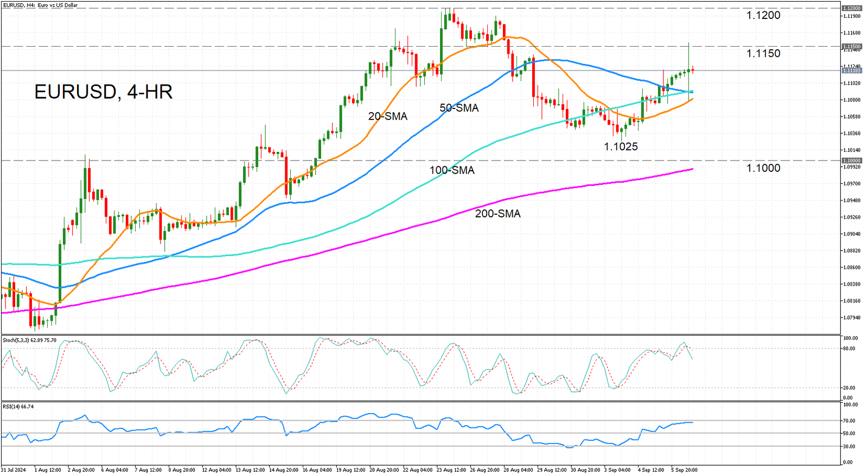This screenshot has height=476, width=868.
Task: Click the '14 Aug 20:00' time label
Action: click(284, 470)
